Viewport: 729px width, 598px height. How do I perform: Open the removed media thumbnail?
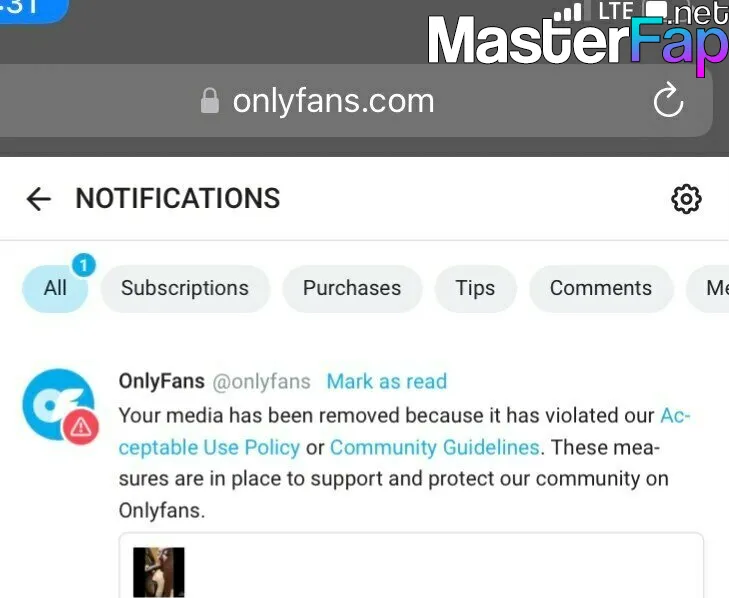(159, 572)
